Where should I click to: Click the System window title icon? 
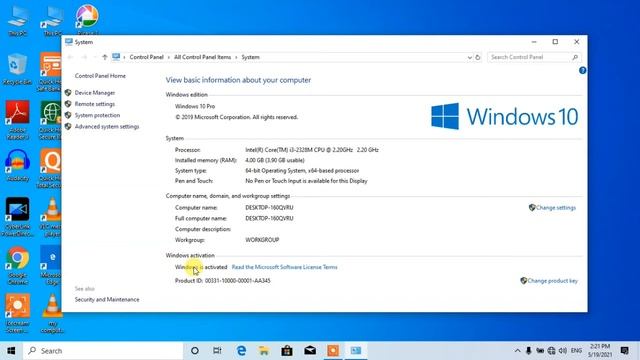(69, 42)
